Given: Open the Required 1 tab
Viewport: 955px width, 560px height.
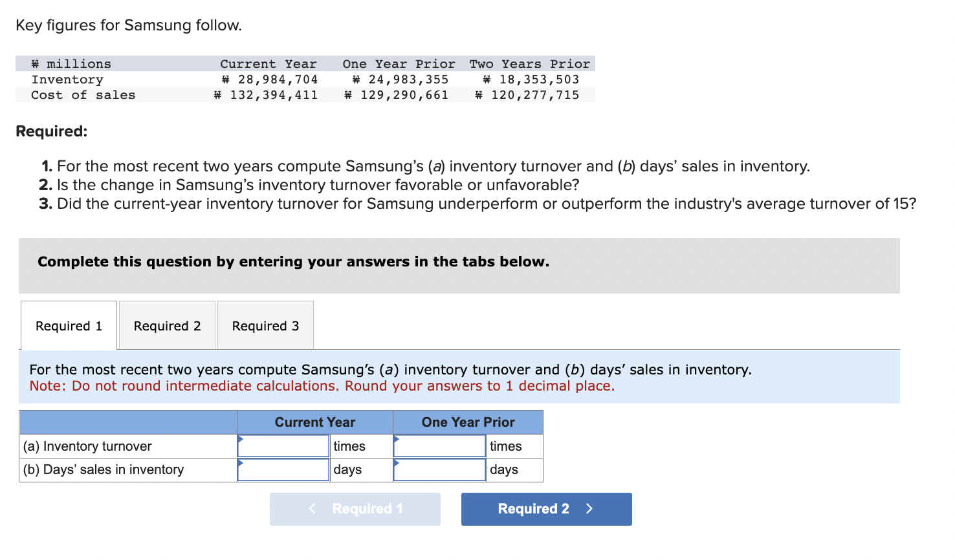Looking at the screenshot, I should point(69,325).
